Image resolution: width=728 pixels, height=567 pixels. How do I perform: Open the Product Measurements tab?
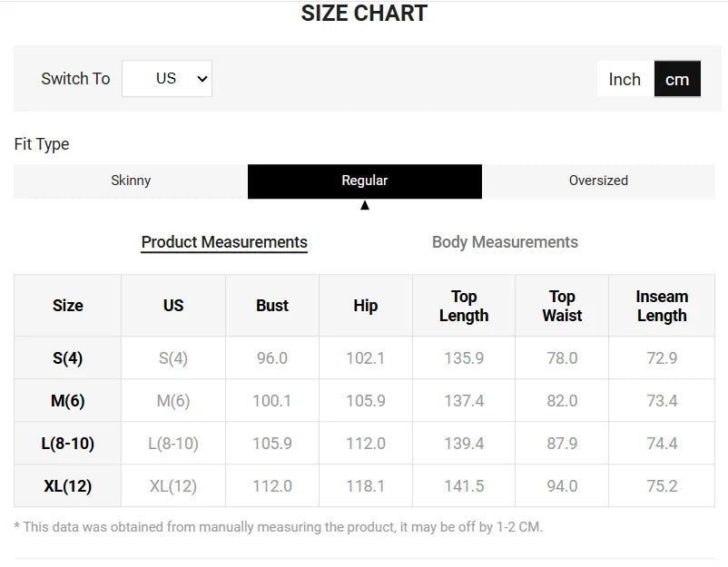(224, 242)
